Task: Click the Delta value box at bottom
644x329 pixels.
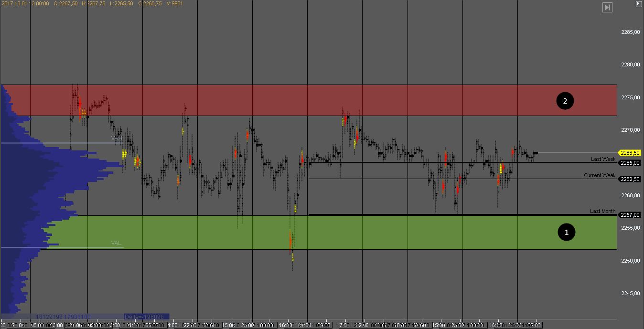Action: [146, 317]
